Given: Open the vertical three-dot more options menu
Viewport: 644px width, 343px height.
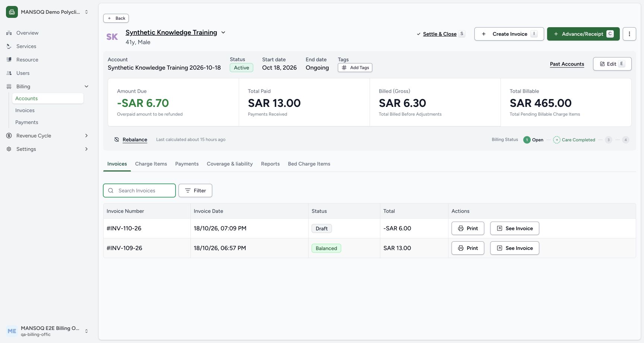Looking at the screenshot, I should click(629, 34).
